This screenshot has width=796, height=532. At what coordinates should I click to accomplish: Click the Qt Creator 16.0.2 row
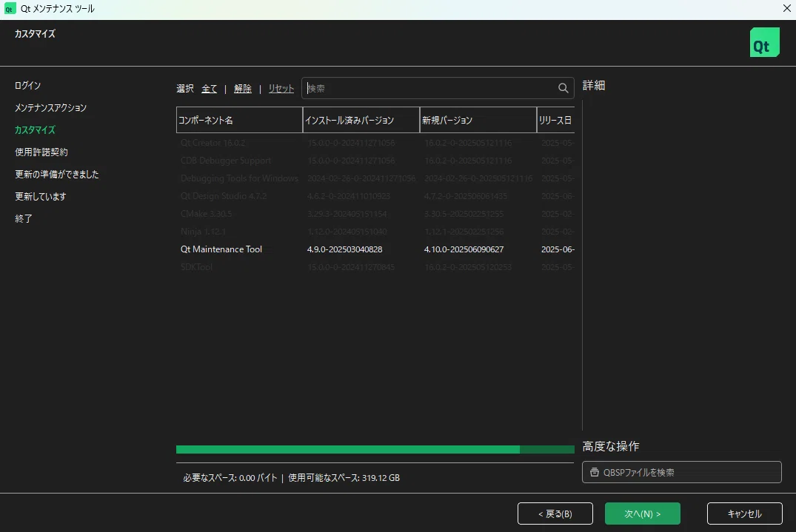pyautogui.click(x=375, y=143)
